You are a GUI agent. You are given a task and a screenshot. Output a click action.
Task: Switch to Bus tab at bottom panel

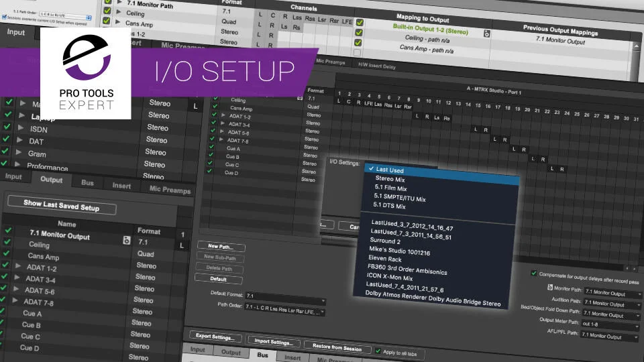(x=262, y=355)
